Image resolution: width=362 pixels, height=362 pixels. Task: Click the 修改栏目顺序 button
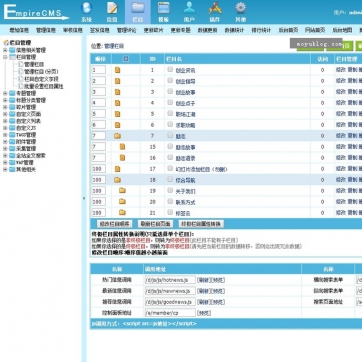pos(114,224)
